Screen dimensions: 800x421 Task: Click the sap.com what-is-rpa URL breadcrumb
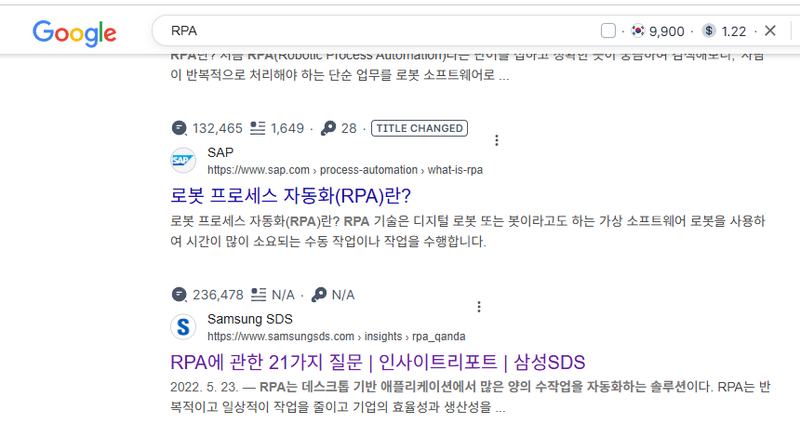point(345,170)
